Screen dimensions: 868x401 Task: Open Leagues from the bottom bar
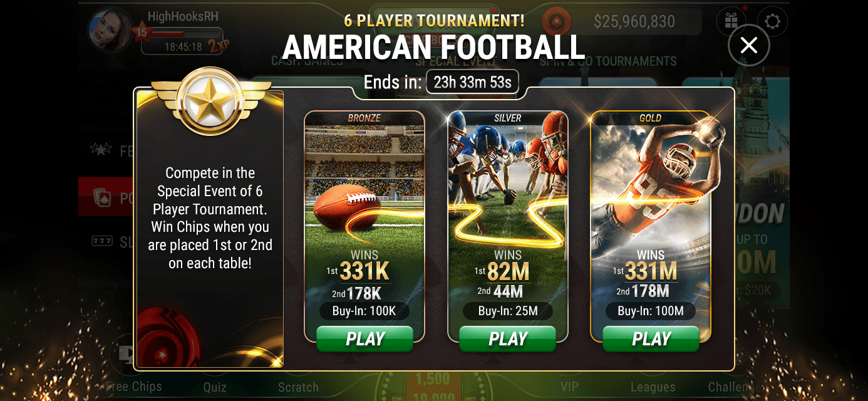tap(653, 387)
